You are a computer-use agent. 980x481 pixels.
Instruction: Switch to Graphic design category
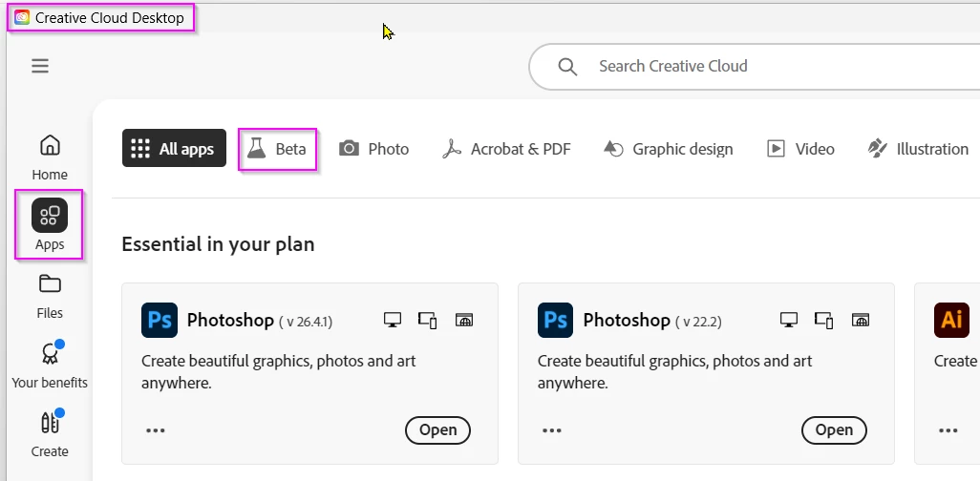click(668, 149)
